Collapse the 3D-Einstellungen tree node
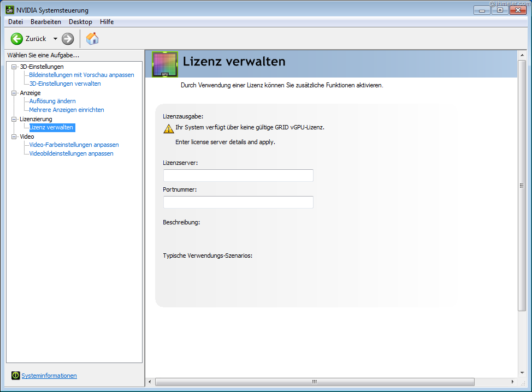This screenshot has width=532, height=392. 14,67
